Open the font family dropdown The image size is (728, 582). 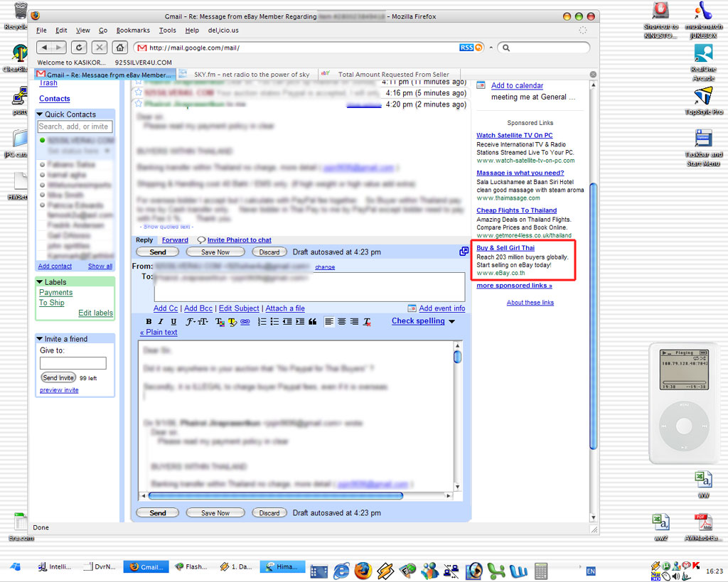pyautogui.click(x=191, y=322)
